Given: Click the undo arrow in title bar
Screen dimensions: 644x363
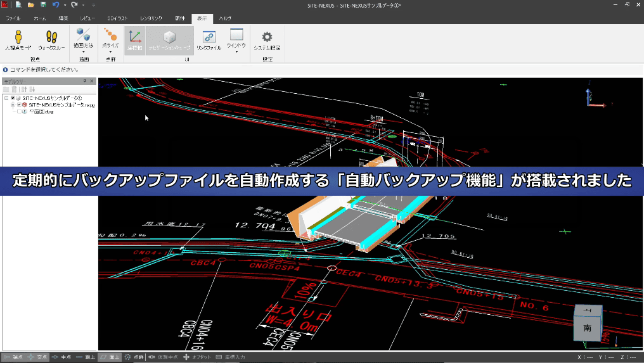Looking at the screenshot, I should pos(56,5).
